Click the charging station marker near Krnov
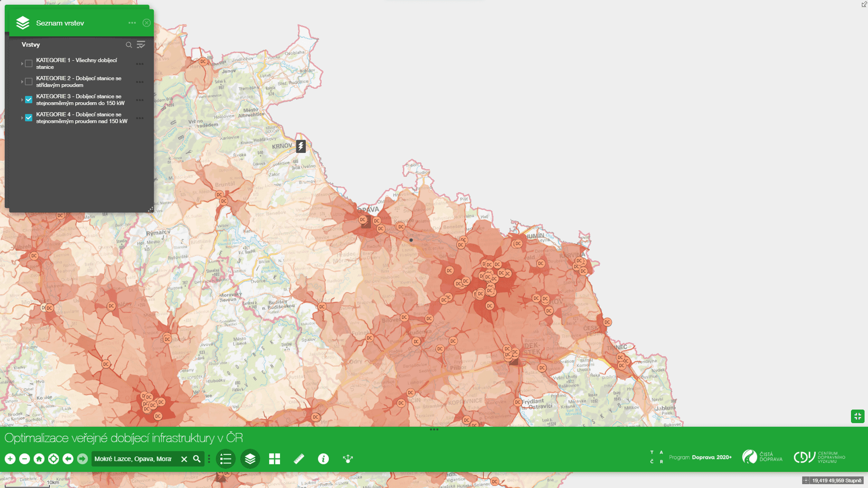This screenshot has height=488, width=868. click(x=301, y=146)
